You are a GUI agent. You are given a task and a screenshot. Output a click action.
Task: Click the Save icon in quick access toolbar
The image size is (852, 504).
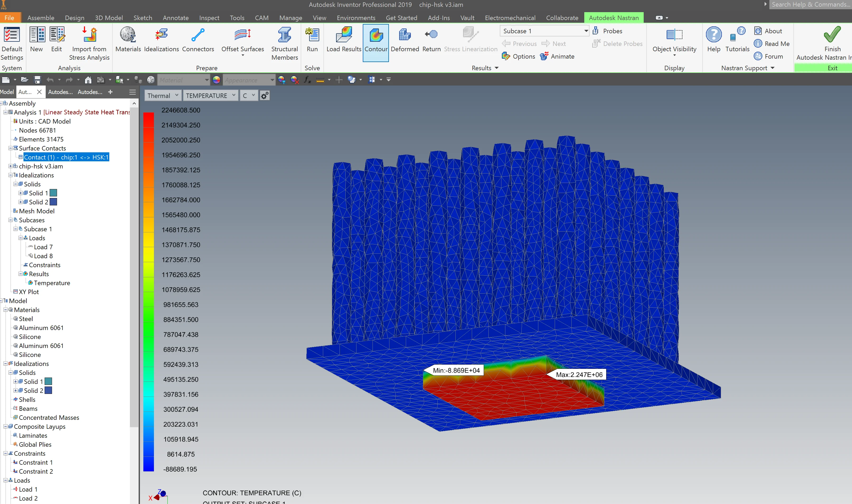click(37, 80)
